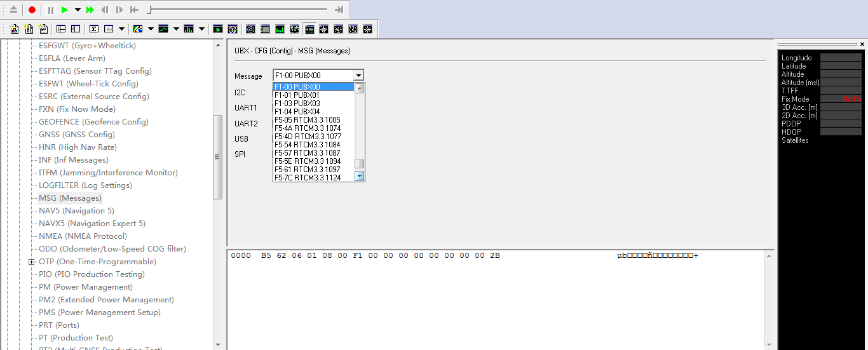Select PRT (Ports) in tree

pyautogui.click(x=58, y=325)
